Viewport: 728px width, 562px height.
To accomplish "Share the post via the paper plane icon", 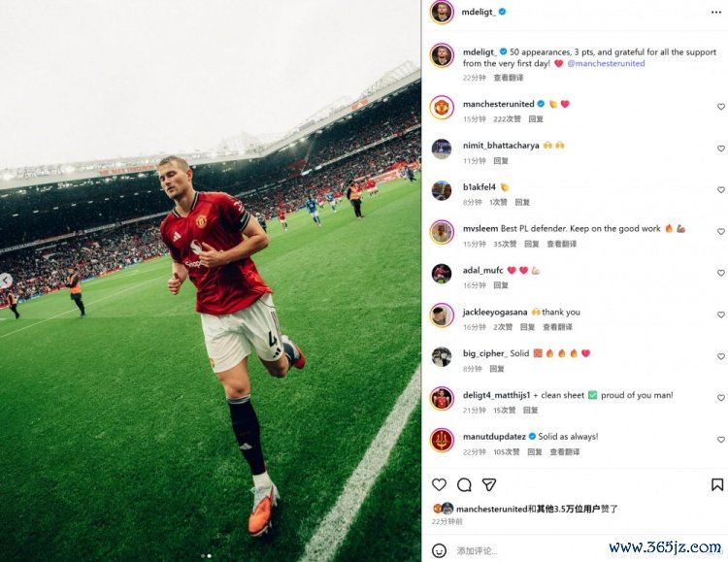I will pos(489,485).
